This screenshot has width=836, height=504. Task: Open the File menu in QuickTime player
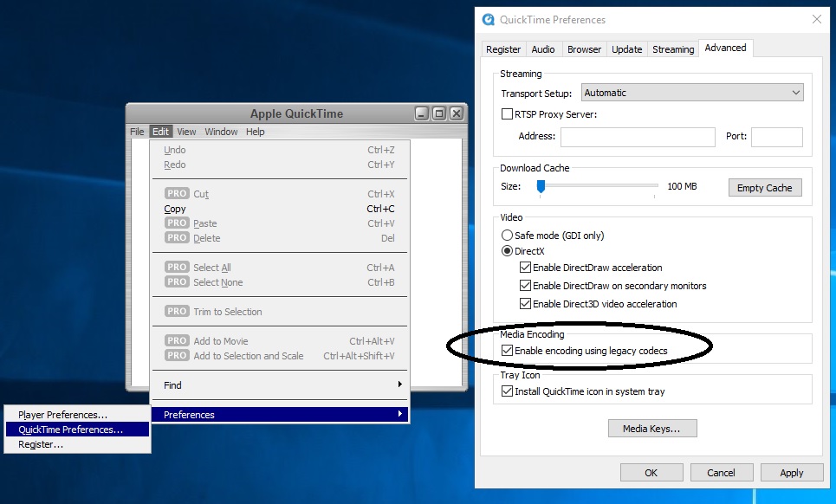[x=137, y=132]
